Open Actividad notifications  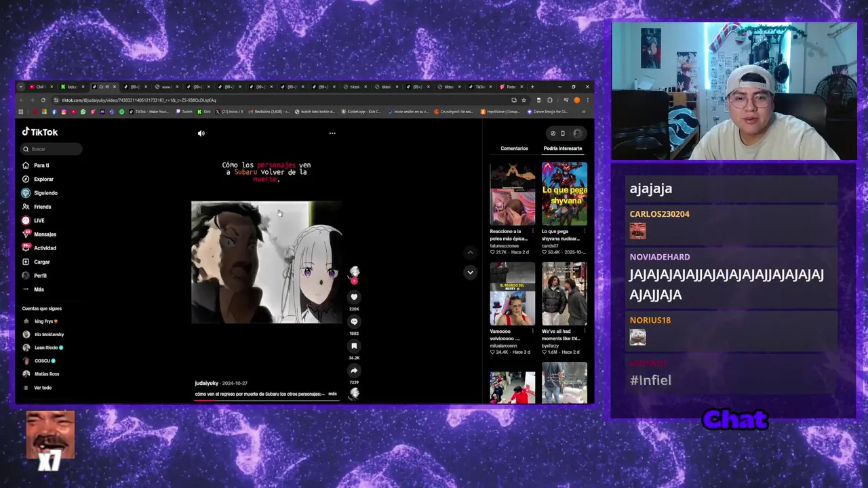pyautogui.click(x=39, y=248)
